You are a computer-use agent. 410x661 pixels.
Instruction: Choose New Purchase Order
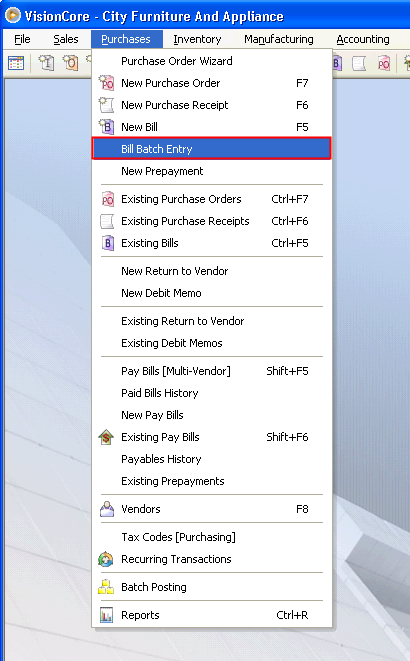pyautogui.click(x=212, y=83)
